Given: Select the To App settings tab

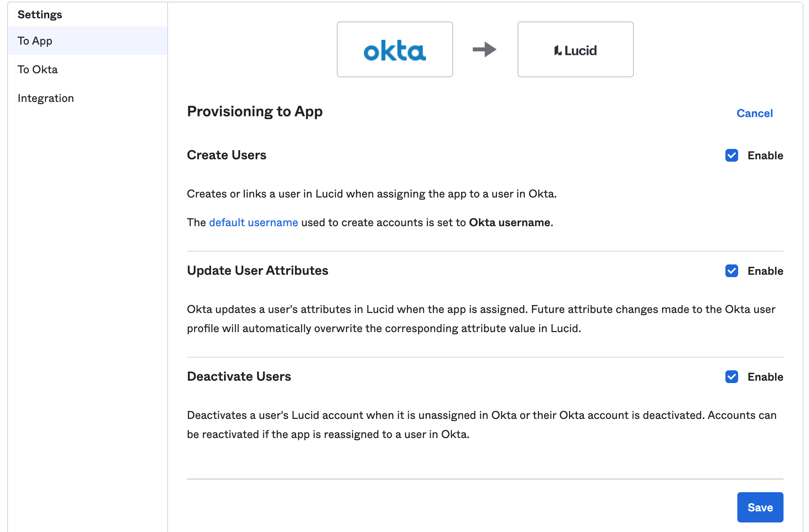Looking at the screenshot, I should pyautogui.click(x=88, y=41).
